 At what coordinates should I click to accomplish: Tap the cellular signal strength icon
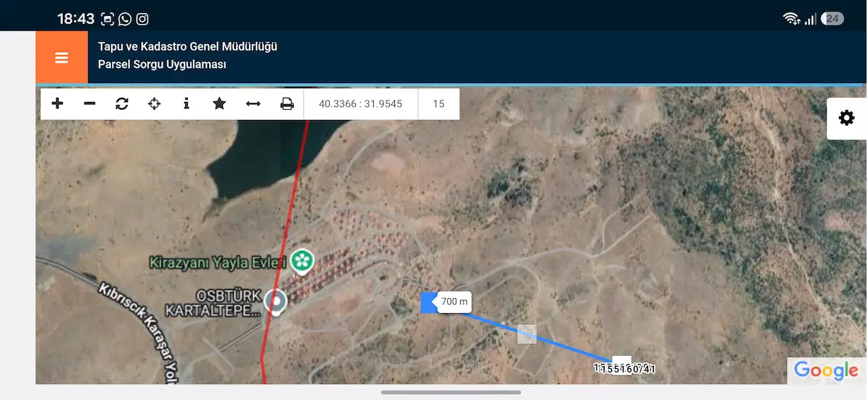[810, 19]
